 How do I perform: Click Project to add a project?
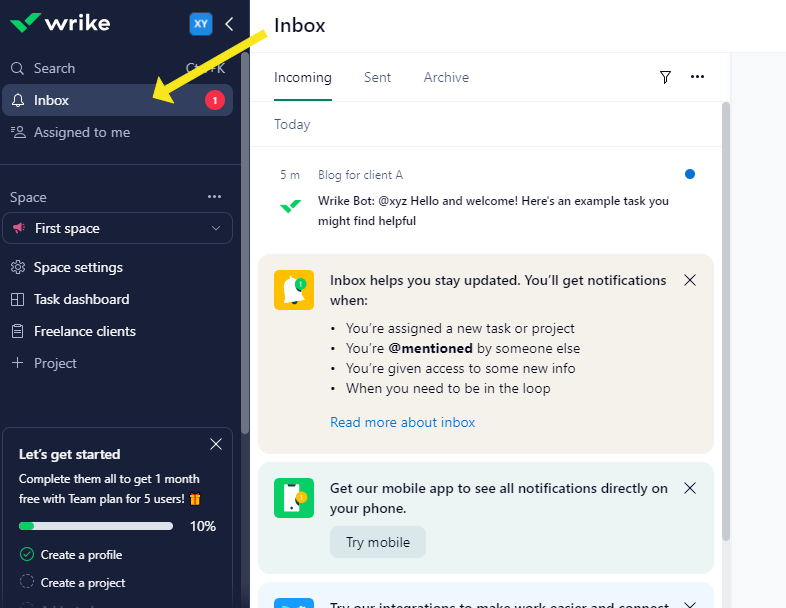[x=55, y=363]
